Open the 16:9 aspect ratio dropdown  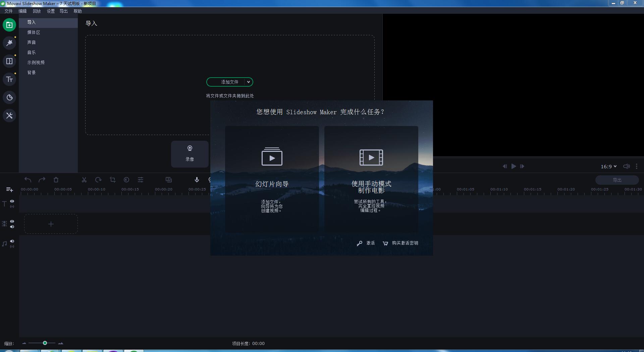608,166
